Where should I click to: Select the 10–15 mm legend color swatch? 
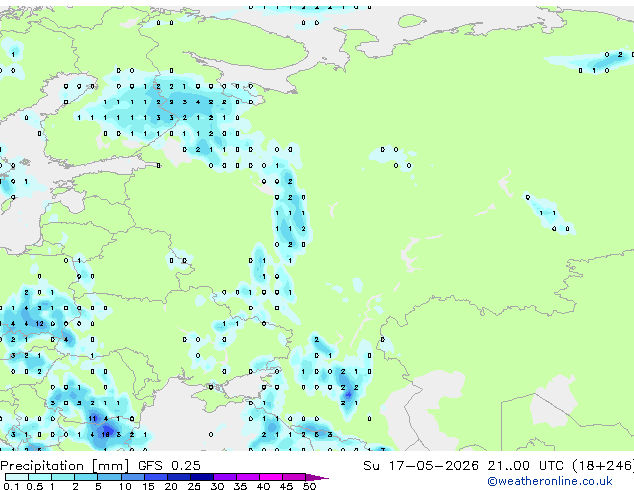click(133, 477)
